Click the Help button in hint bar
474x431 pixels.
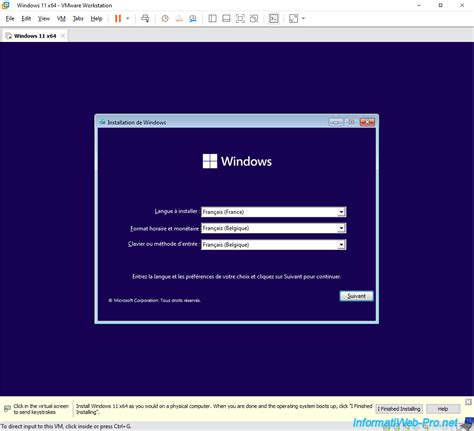[443, 409]
